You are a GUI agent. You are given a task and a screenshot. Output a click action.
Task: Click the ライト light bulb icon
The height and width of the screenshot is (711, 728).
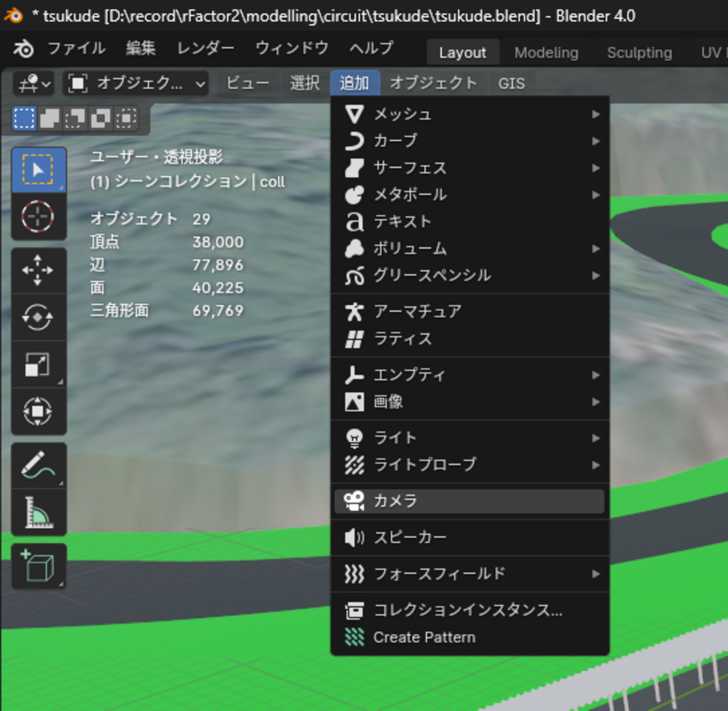[x=354, y=438]
